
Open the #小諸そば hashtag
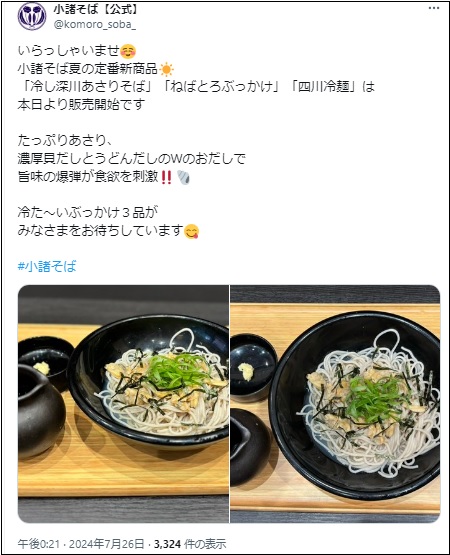click(47, 266)
